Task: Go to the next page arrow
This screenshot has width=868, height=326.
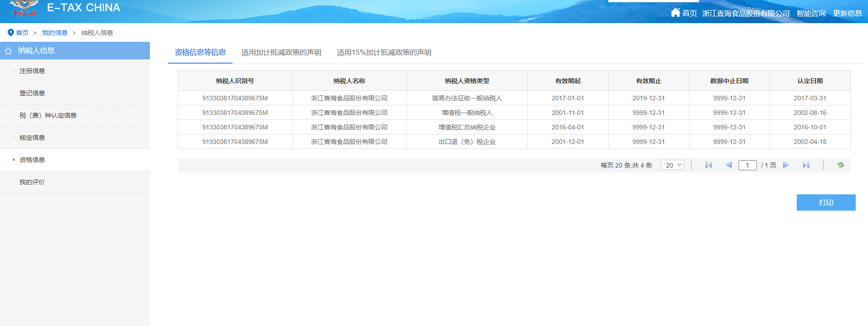Action: [x=786, y=165]
